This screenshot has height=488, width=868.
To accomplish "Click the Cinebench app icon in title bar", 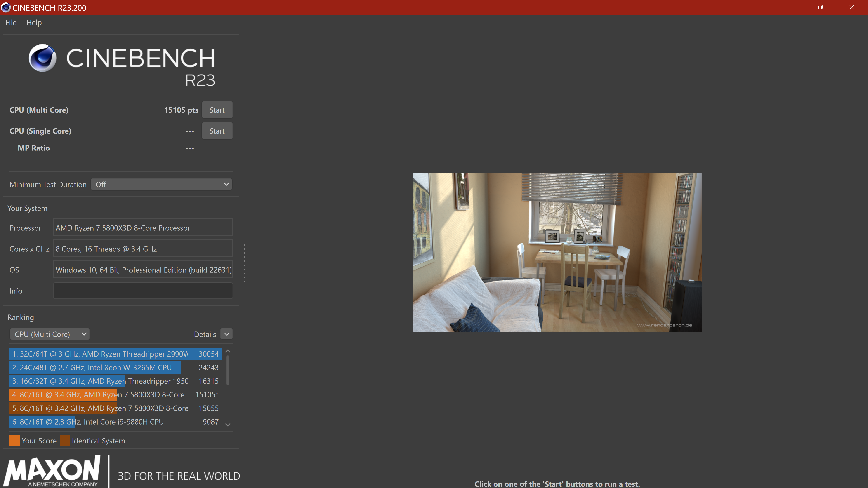I will [x=6, y=7].
